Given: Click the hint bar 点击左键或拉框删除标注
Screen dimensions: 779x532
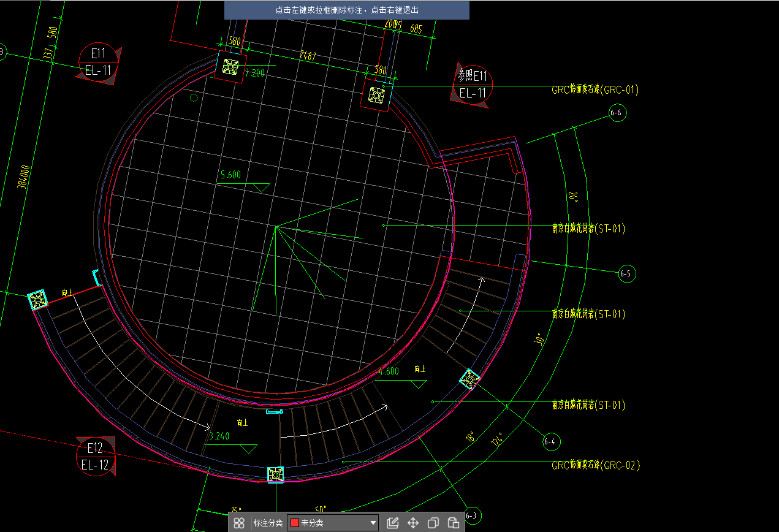Looking at the screenshot, I should point(347,10).
